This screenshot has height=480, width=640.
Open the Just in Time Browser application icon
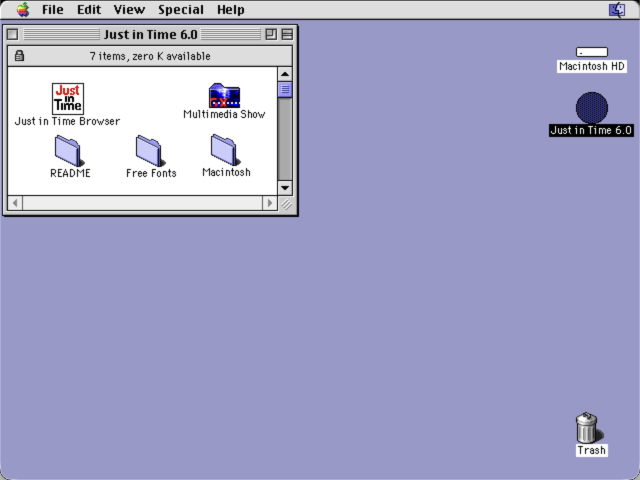[68, 99]
